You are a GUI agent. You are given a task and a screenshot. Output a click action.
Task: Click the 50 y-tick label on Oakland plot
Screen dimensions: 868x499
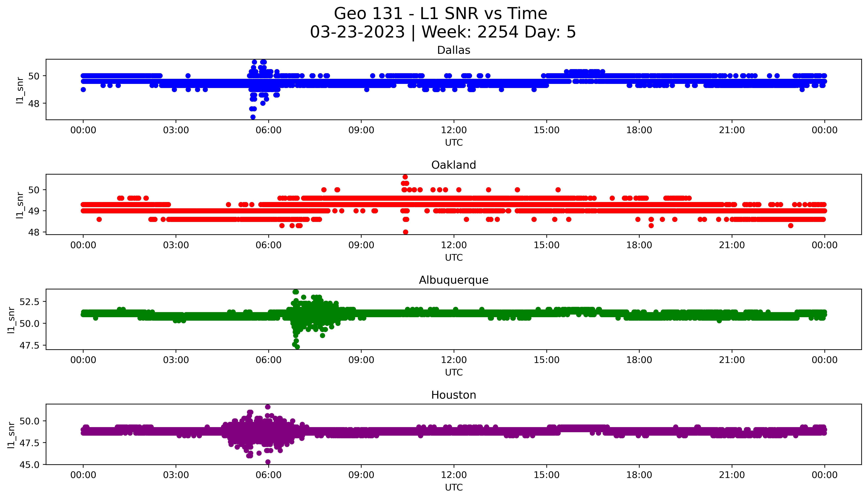click(x=34, y=190)
